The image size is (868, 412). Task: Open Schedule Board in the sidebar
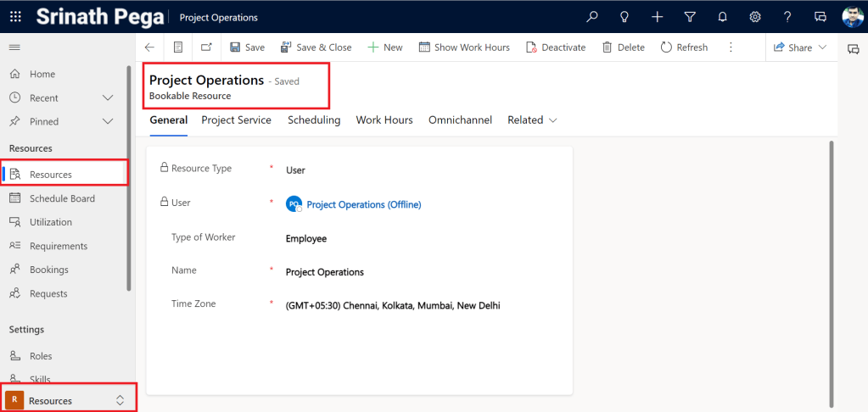(x=62, y=198)
